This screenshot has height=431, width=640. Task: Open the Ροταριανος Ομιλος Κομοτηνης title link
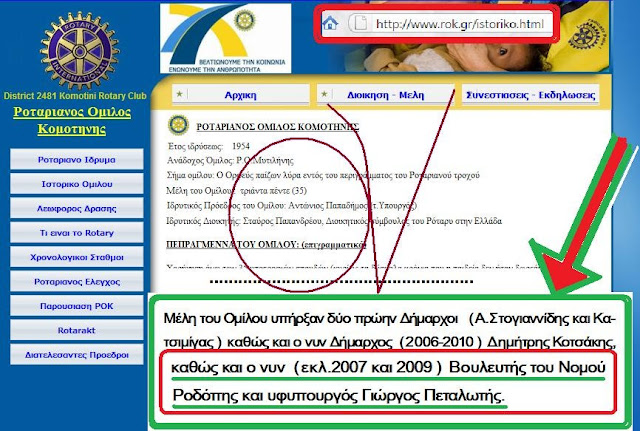tap(72, 120)
